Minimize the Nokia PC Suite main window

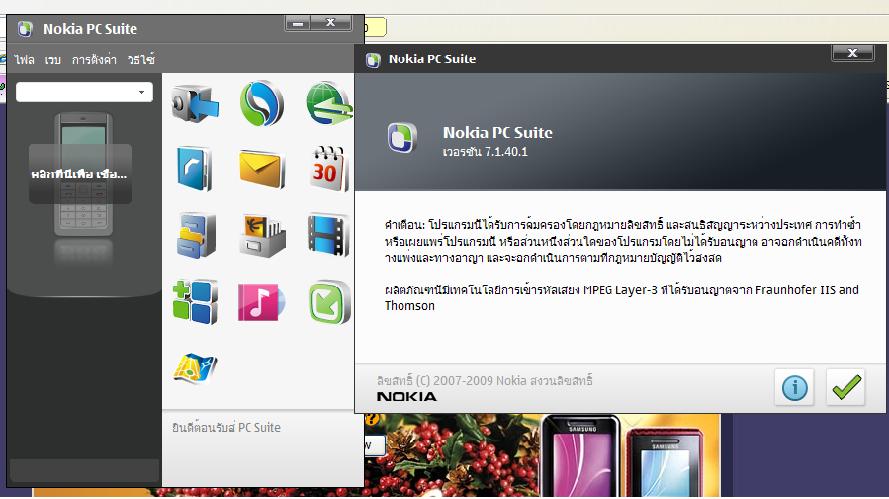click(298, 23)
